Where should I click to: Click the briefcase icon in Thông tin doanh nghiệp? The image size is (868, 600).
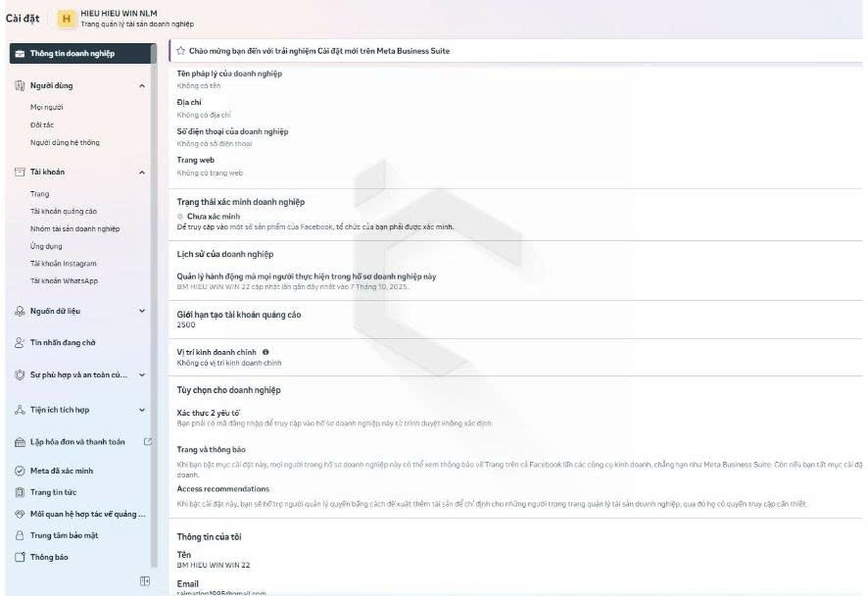tap(20, 54)
